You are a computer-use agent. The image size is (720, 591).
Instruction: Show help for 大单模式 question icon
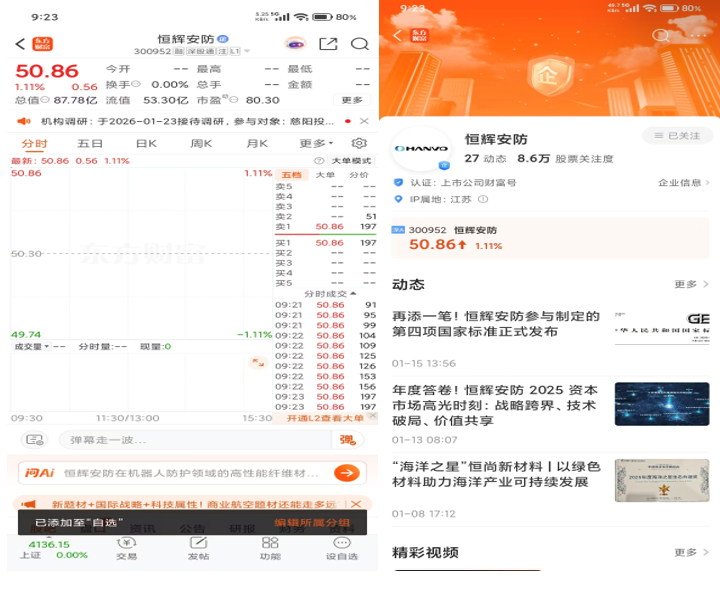click(319, 161)
